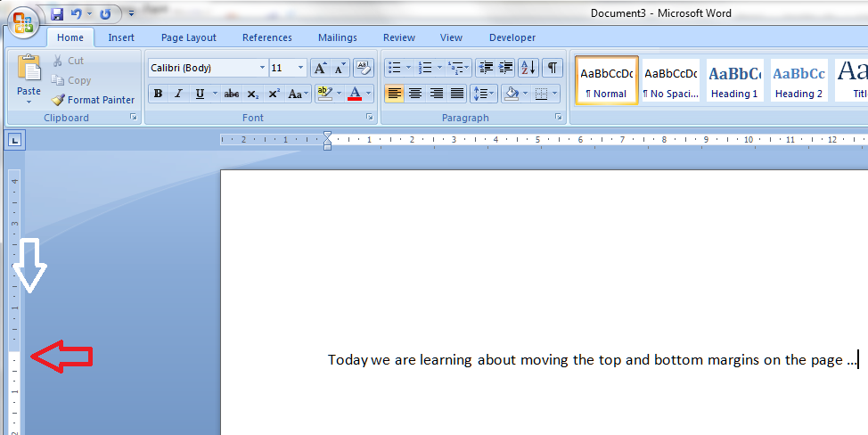Apply the Heading 1 style

point(735,80)
